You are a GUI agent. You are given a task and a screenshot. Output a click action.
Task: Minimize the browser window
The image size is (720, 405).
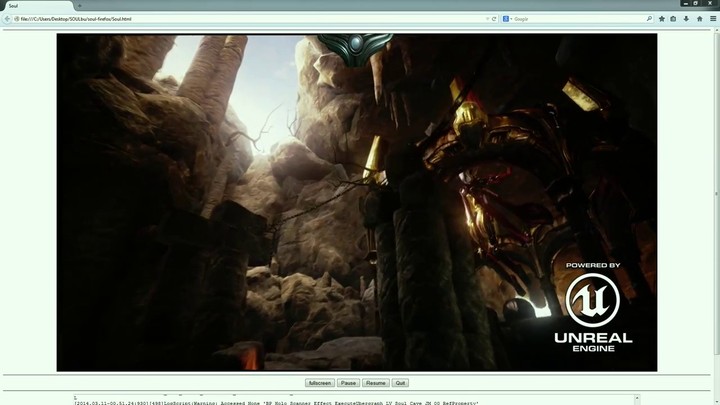point(686,3)
